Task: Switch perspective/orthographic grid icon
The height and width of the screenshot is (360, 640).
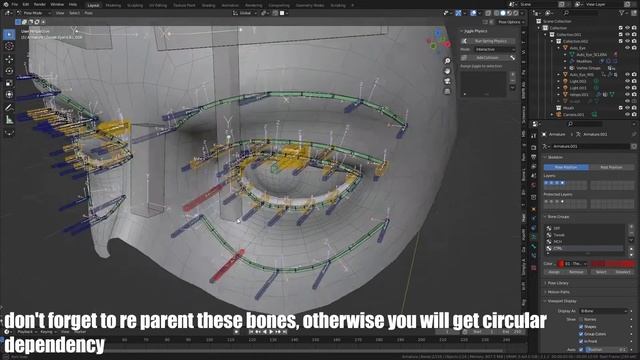Action: pos(447,91)
